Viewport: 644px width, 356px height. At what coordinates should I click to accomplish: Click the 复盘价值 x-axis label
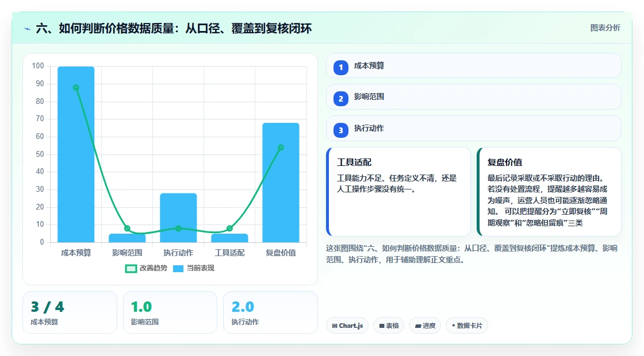click(x=281, y=253)
